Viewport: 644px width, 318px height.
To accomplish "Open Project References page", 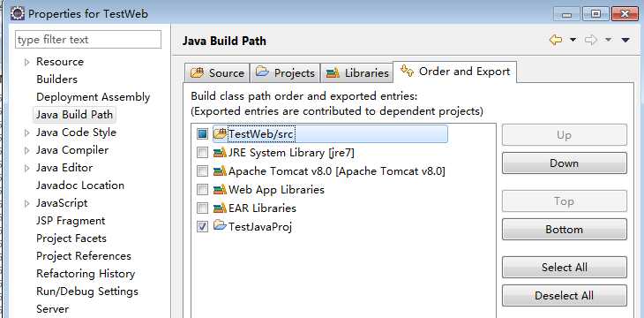I will tap(84, 256).
